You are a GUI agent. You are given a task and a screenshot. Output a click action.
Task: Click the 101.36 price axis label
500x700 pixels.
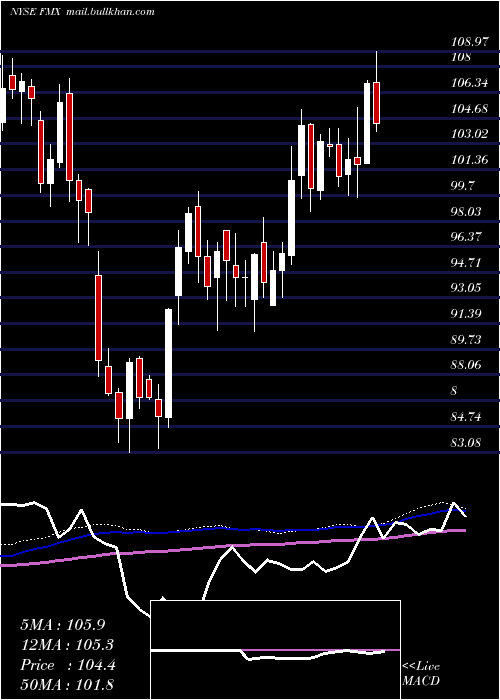[x=469, y=160]
